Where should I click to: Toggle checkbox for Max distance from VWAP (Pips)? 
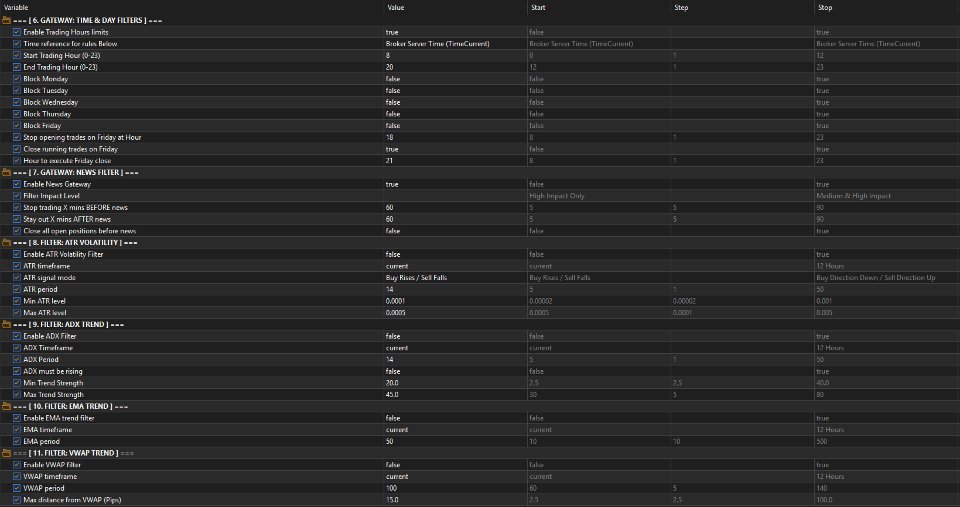[17, 500]
